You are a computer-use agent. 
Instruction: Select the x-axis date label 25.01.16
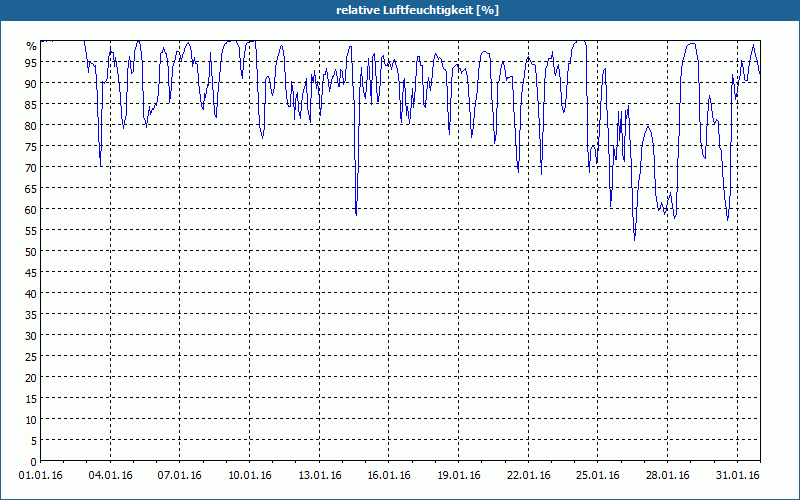(597, 476)
